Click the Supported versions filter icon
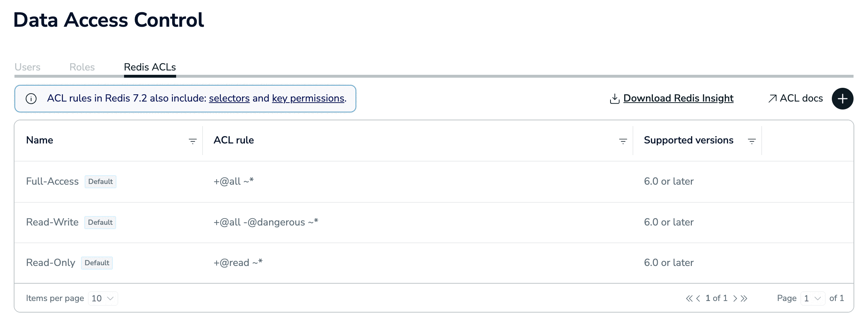868x331 pixels. coord(752,141)
